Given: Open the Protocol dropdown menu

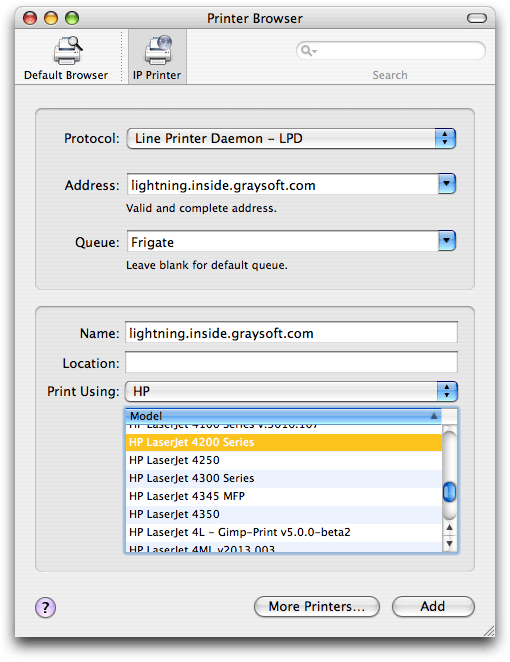Looking at the screenshot, I should point(291,138).
